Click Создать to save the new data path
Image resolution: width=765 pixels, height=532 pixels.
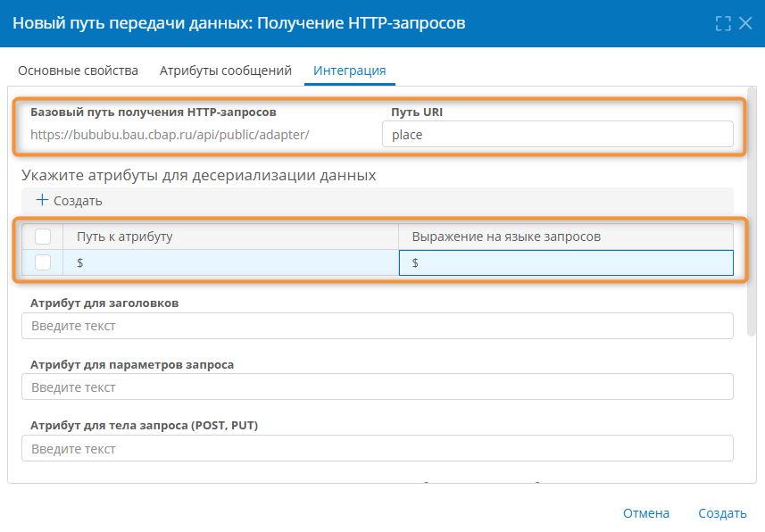tap(723, 513)
